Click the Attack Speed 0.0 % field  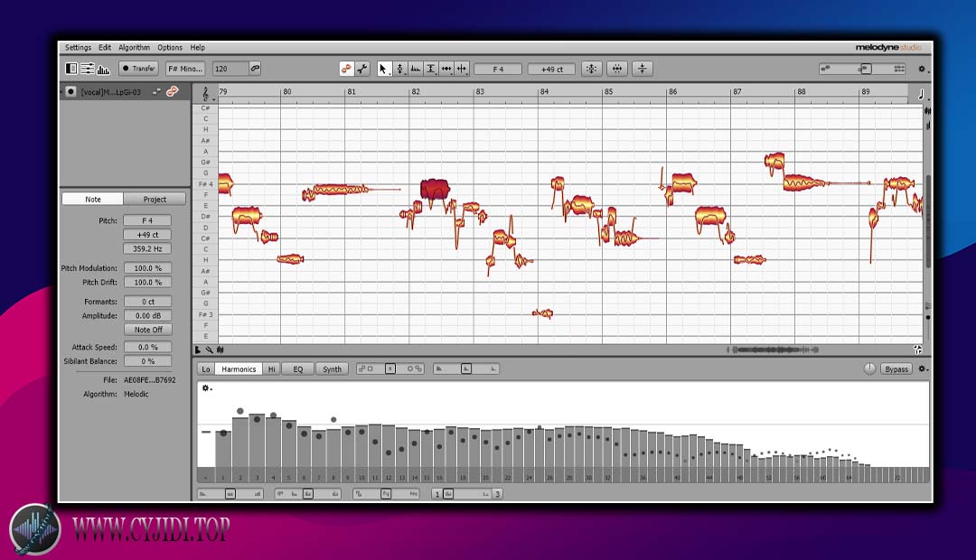(x=147, y=347)
